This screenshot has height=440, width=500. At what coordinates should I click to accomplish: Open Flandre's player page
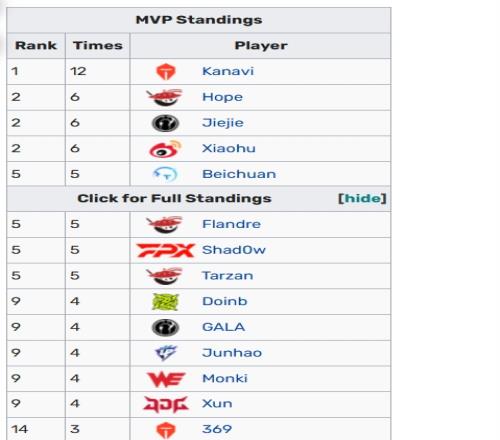[231, 224]
